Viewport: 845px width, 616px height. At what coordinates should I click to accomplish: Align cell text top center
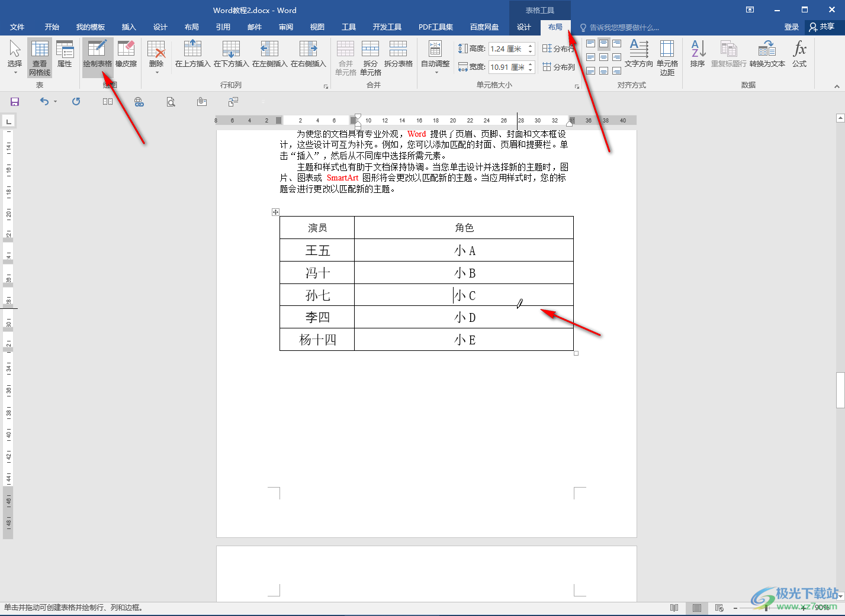click(603, 44)
